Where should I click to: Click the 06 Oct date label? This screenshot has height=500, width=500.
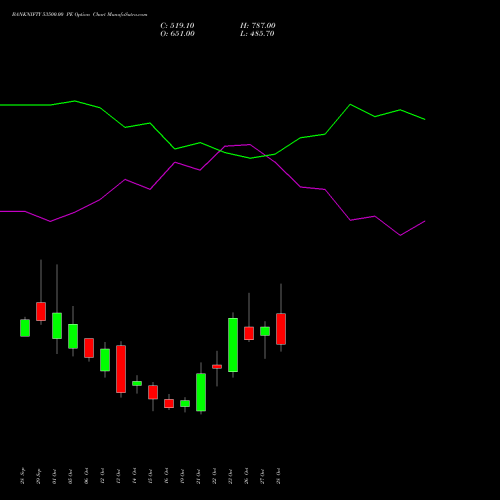click(x=86, y=476)
